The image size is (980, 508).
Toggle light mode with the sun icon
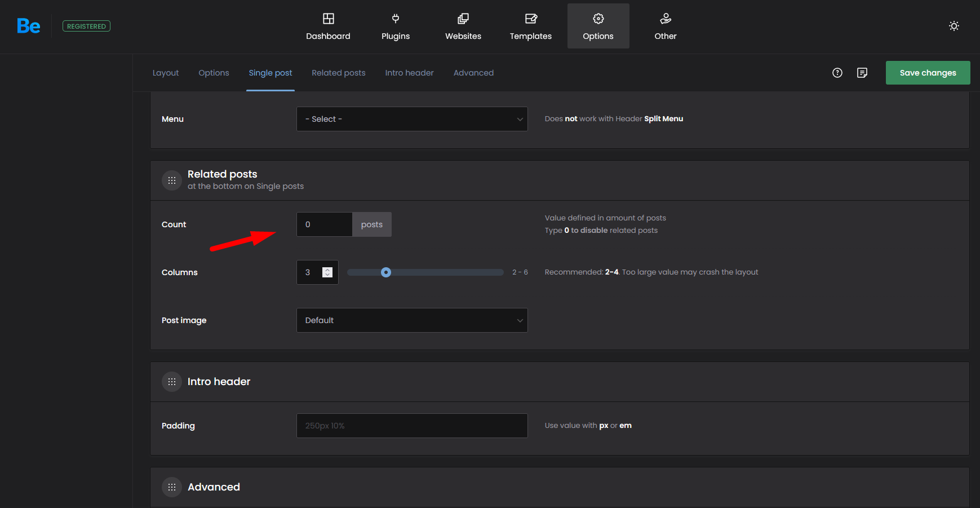tap(954, 26)
